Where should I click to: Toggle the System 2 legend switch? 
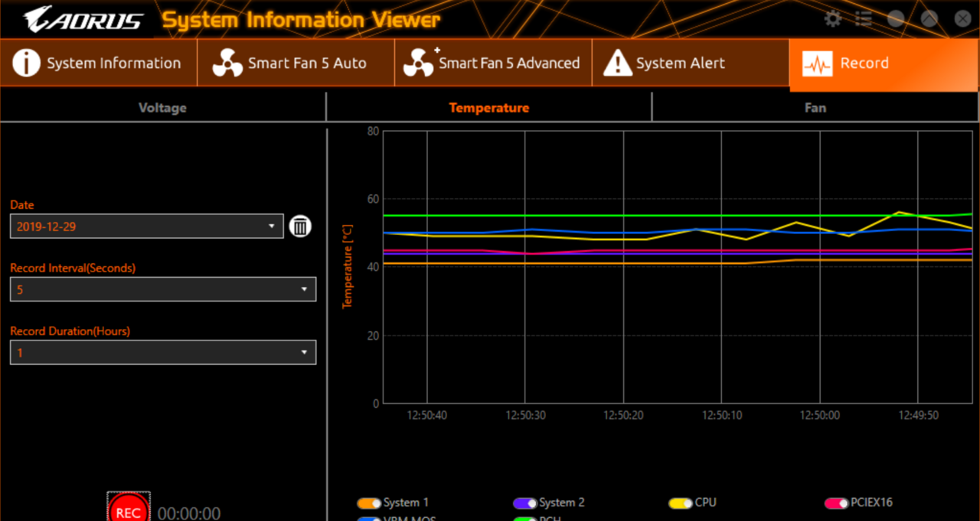(x=524, y=503)
